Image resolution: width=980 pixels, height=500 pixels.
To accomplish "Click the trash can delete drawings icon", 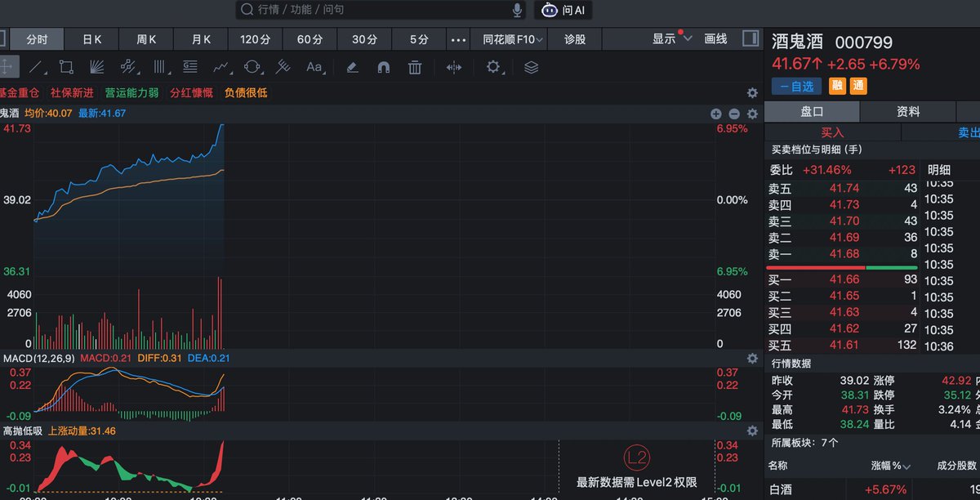I will coord(415,67).
